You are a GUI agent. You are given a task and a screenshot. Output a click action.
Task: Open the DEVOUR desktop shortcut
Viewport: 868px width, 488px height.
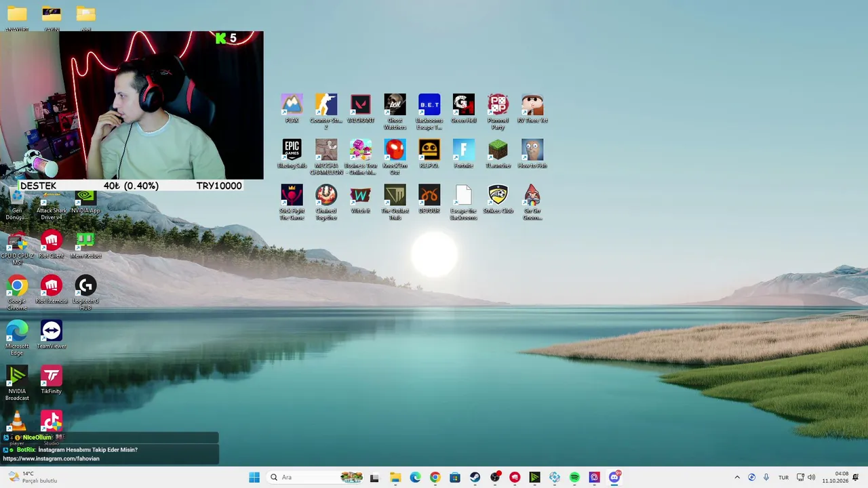429,199
